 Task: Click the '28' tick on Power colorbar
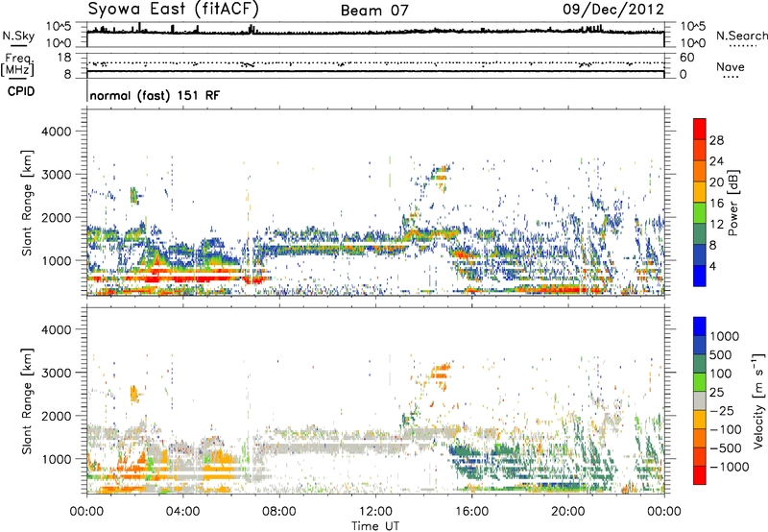[x=716, y=140]
